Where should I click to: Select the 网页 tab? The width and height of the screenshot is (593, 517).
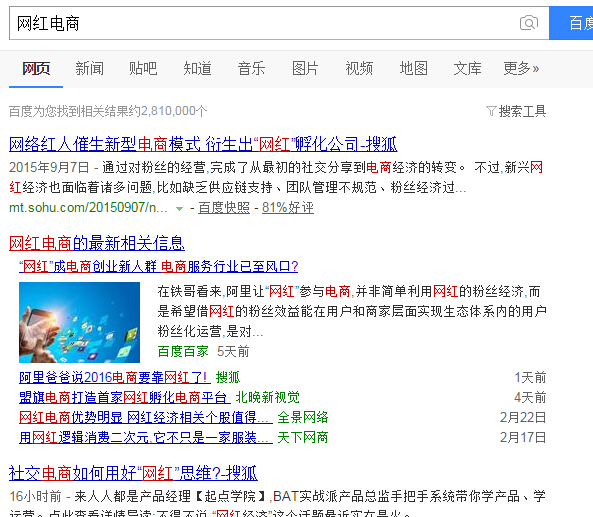[36, 69]
